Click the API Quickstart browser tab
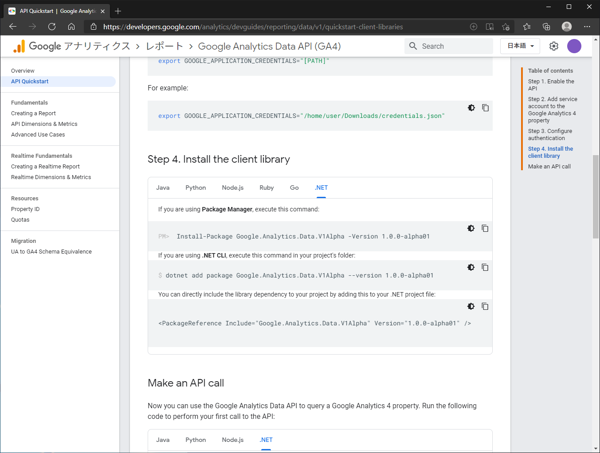The width and height of the screenshot is (600, 453). coord(57,11)
